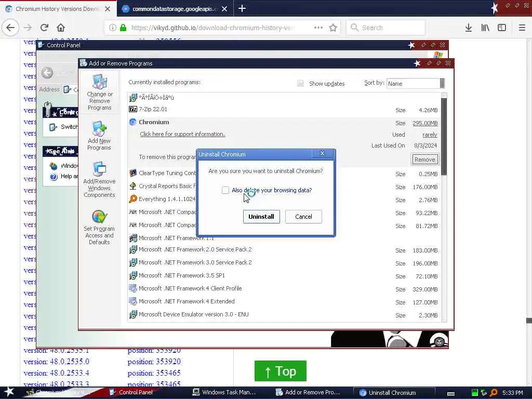Cancel the Uninstall Chromium dialog
Screen dimensions: 532x399
(303, 217)
